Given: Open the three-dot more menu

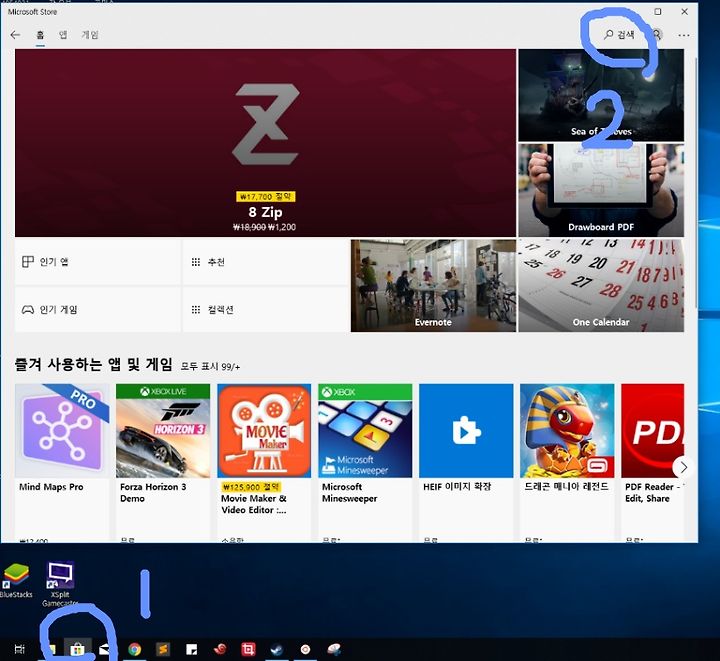Looking at the screenshot, I should tap(684, 35).
